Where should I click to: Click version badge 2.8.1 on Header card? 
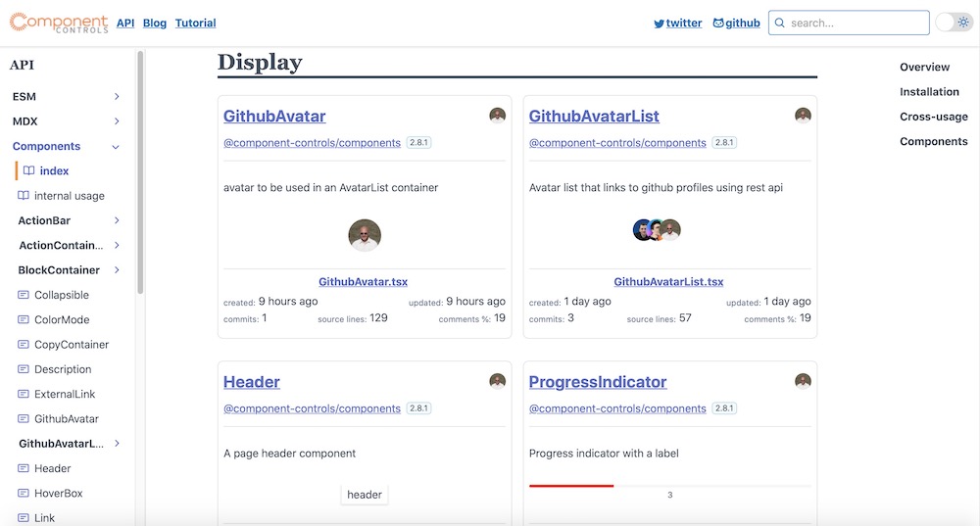(x=418, y=407)
